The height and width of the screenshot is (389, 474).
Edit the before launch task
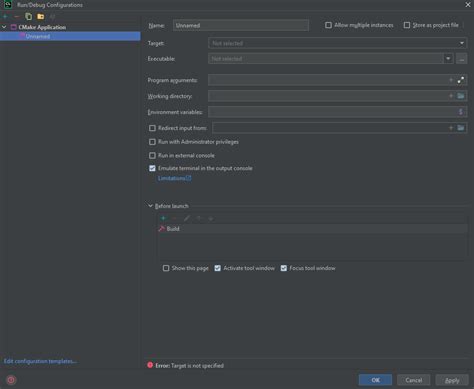point(187,218)
